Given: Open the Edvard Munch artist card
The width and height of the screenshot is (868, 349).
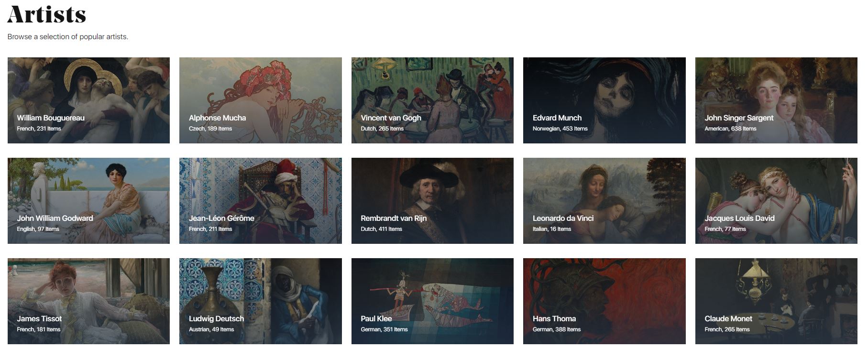Looking at the screenshot, I should coord(604,100).
